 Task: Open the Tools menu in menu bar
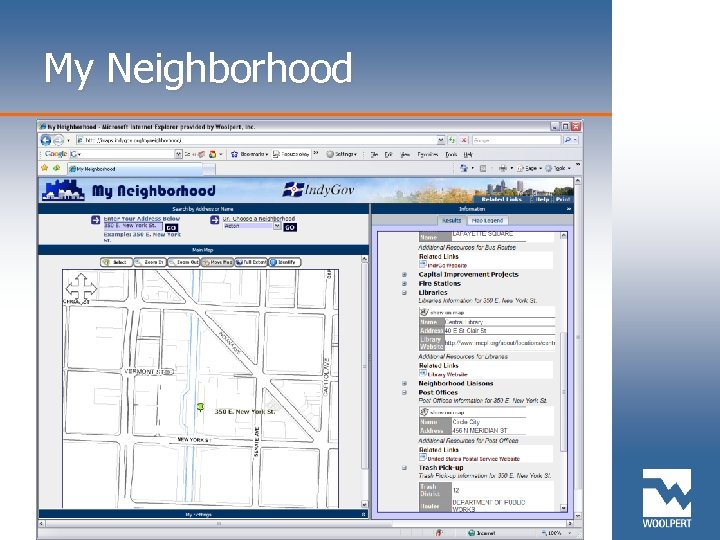click(x=451, y=155)
